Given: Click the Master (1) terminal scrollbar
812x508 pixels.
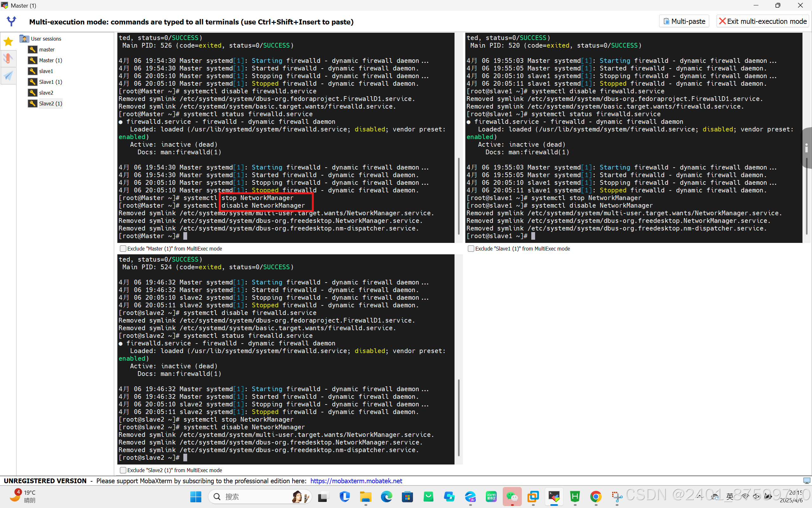Looking at the screenshot, I should point(459,196).
